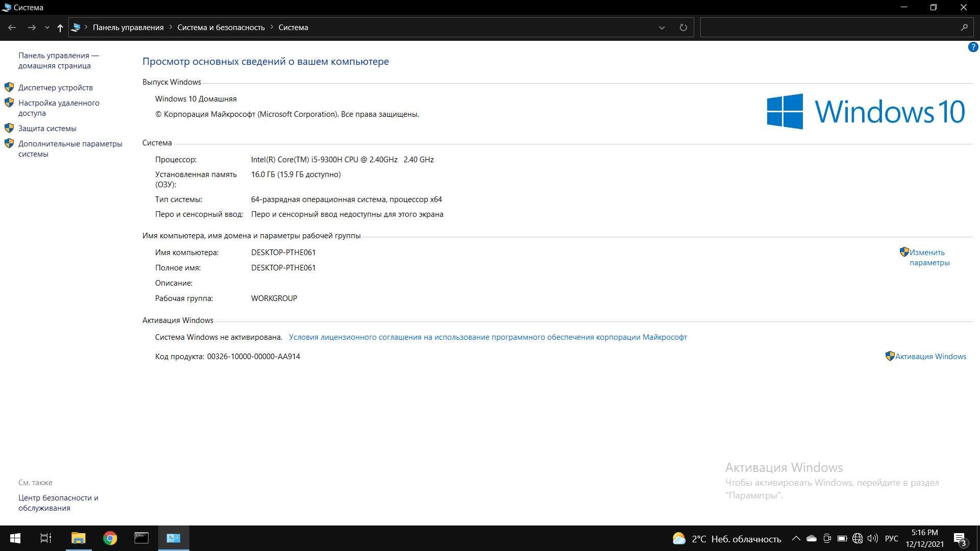980x551 pixels.
Task: Select Система breadcrumb item
Action: (293, 28)
